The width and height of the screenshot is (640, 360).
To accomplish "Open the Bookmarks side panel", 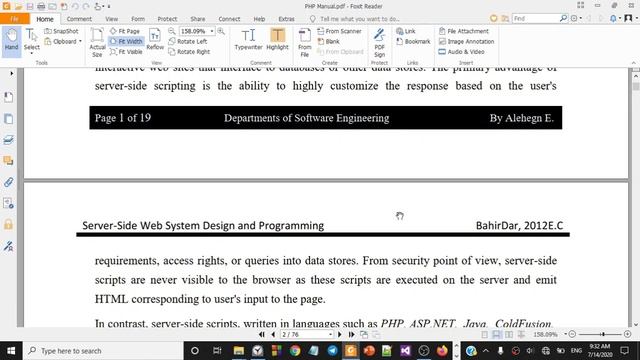I will 8,97.
